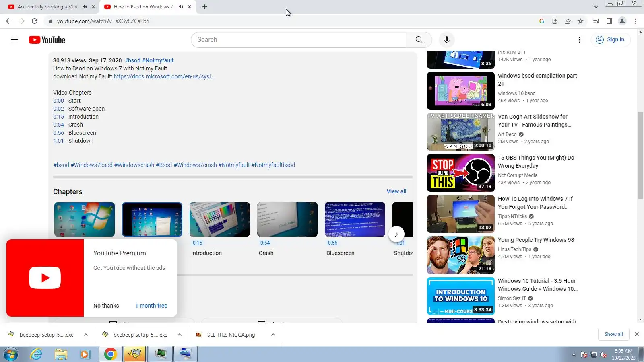Image resolution: width=644 pixels, height=362 pixels.
Task: Jump to 0:02 Software open timestamp
Action: (x=58, y=109)
